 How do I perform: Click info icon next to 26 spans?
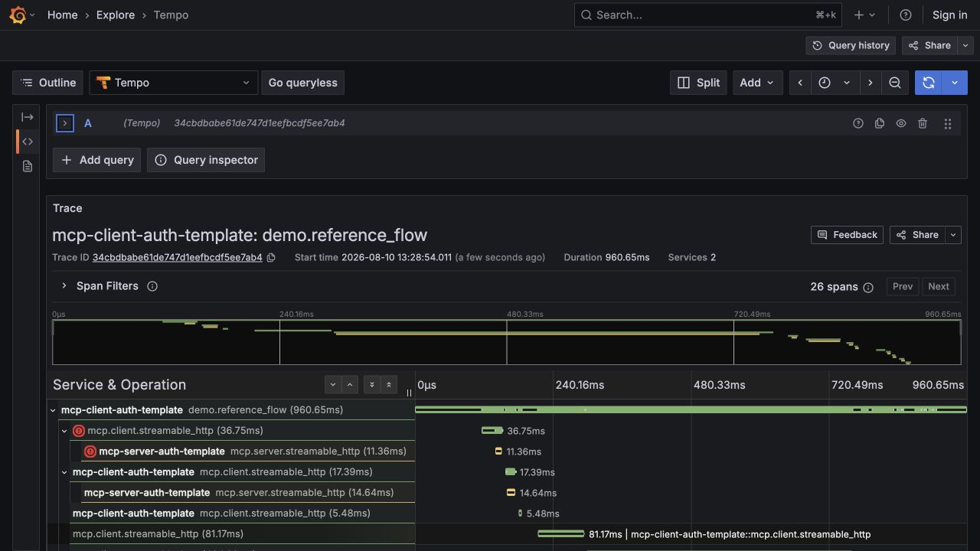click(868, 287)
